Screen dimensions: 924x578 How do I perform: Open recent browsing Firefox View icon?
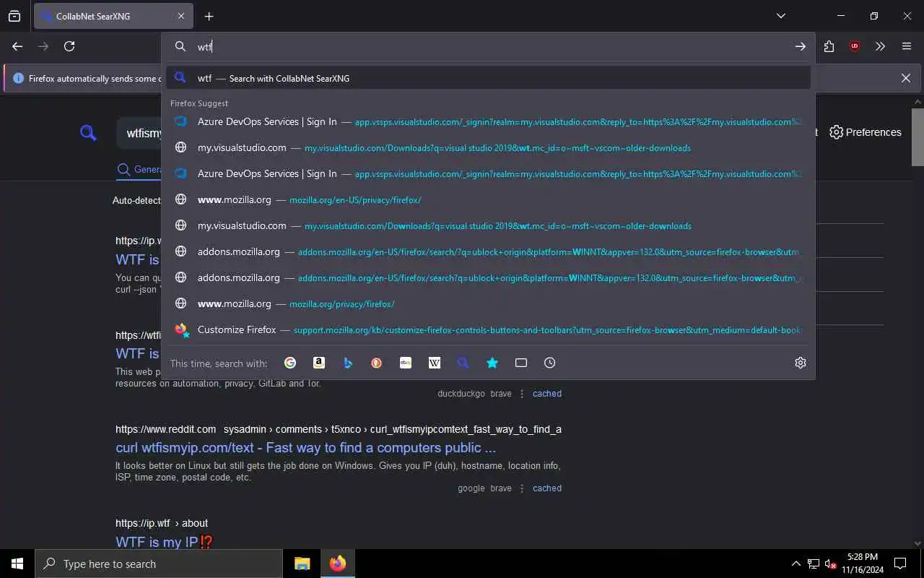(14, 16)
